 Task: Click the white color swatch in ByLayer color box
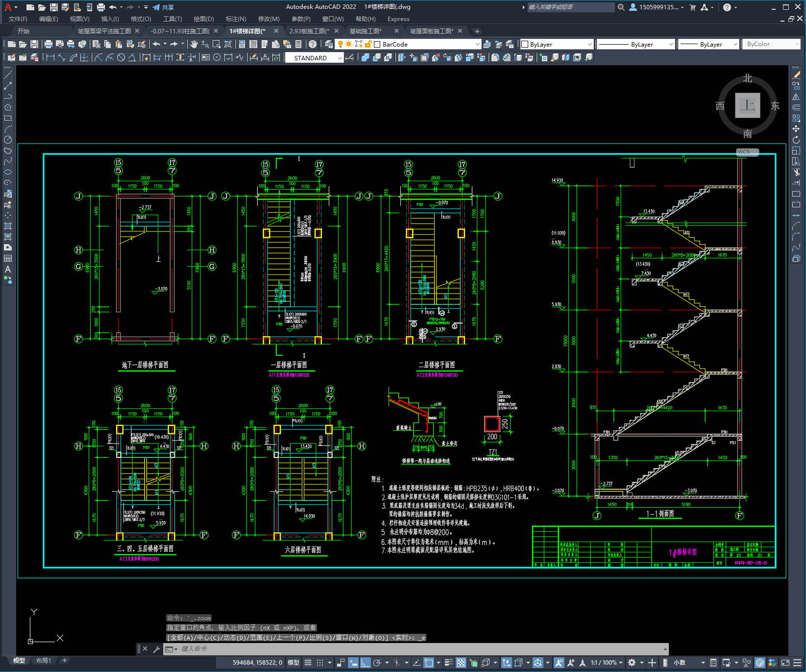[525, 44]
